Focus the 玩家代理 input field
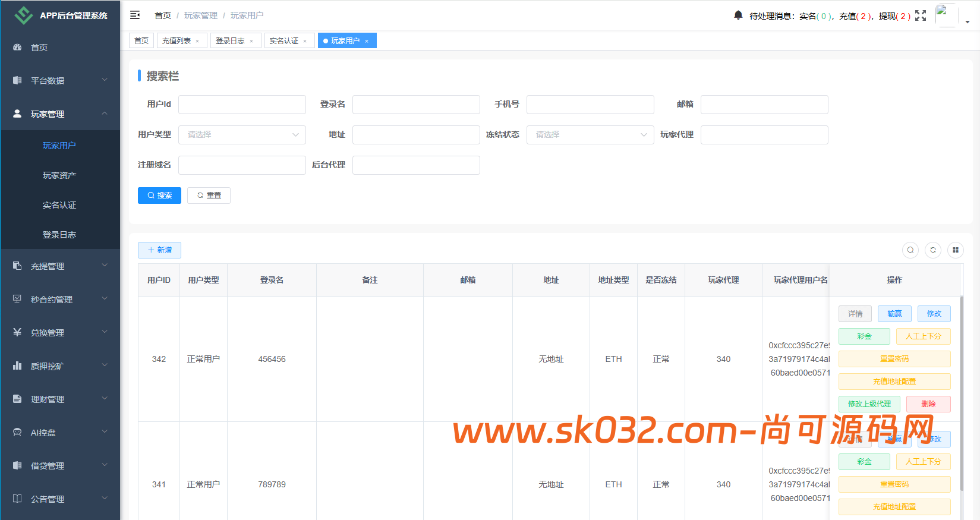The width and height of the screenshot is (980, 520). [x=764, y=135]
